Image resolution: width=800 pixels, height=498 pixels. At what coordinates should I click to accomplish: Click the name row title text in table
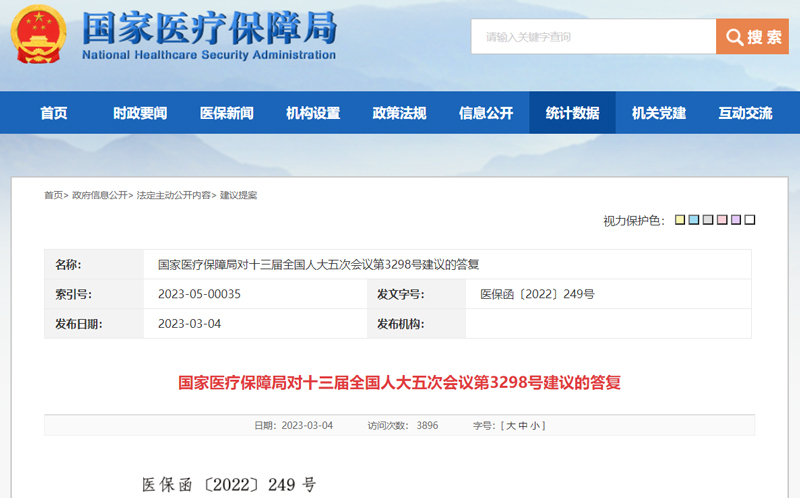click(318, 264)
